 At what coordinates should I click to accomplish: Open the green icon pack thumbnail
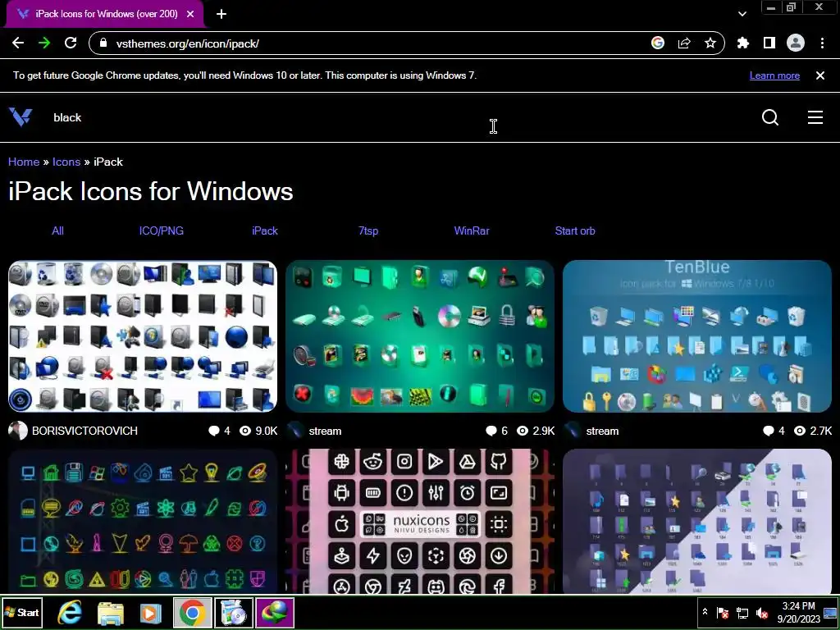[x=420, y=336]
